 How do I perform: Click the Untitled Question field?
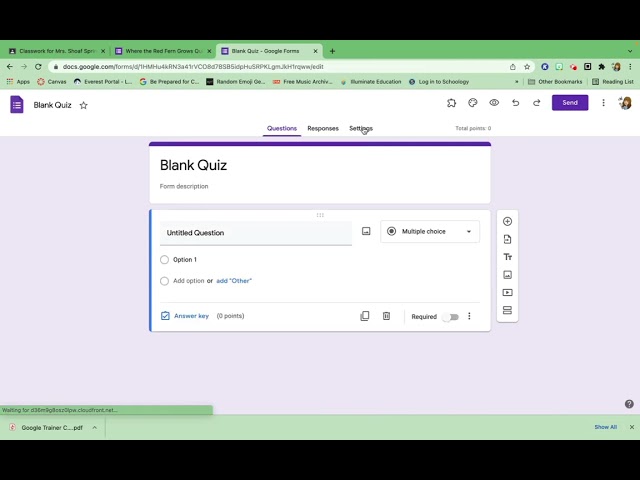[256, 233]
